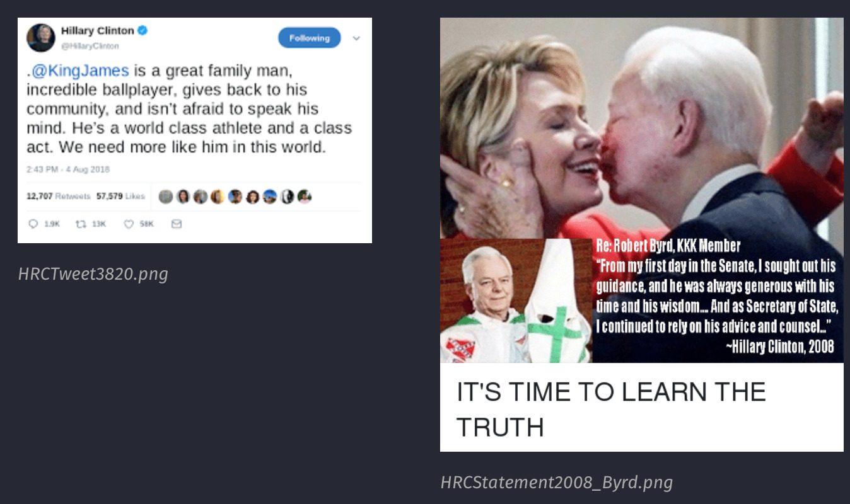Click the retweet icon showing 13K
The width and height of the screenshot is (850, 504).
(x=81, y=224)
